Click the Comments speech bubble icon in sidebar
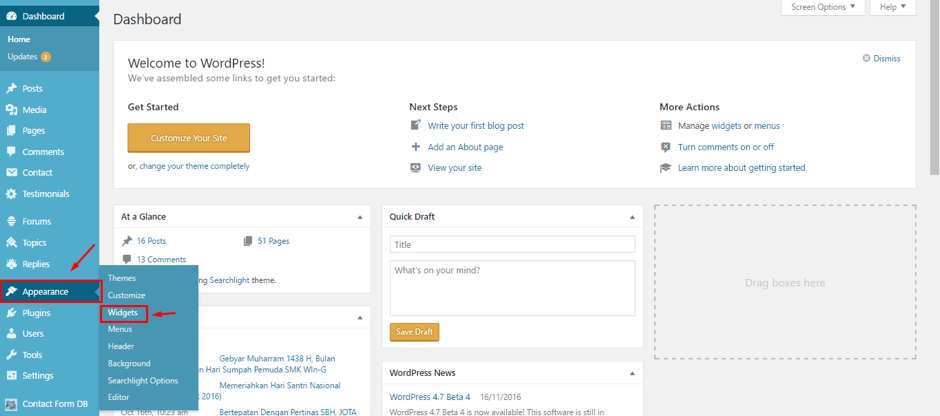940x416 pixels. [x=11, y=152]
